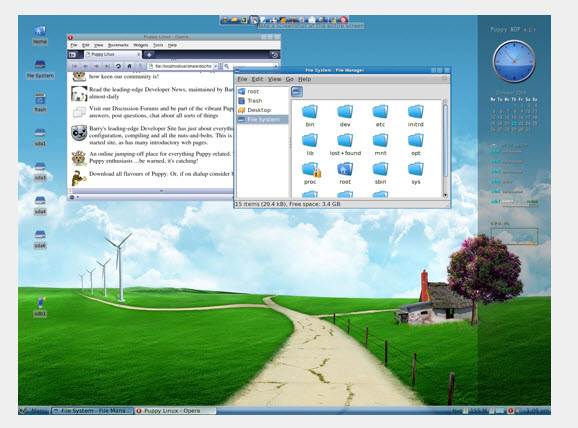The width and height of the screenshot is (578, 428).
Task: Click the filesystem location button in File Manager toolbar
Action: [297, 92]
